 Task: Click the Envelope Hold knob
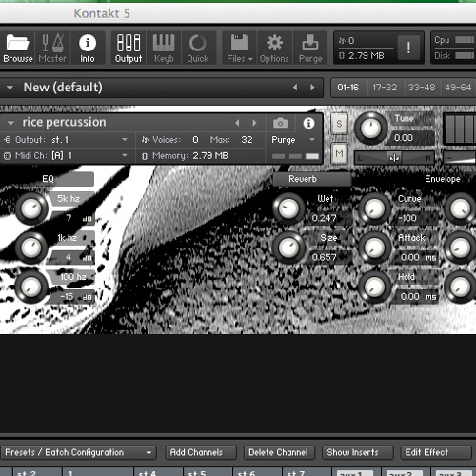pos(374,287)
